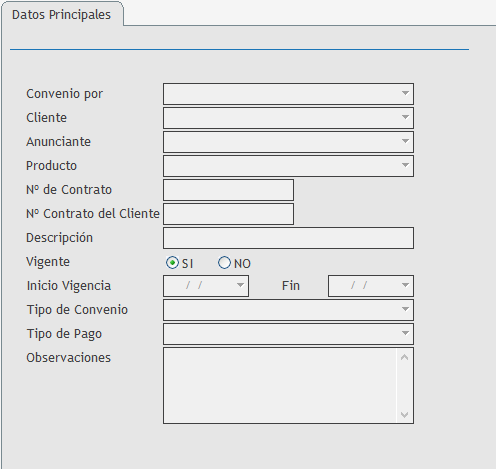Click the Observaciones scroll up arrow

point(405,357)
